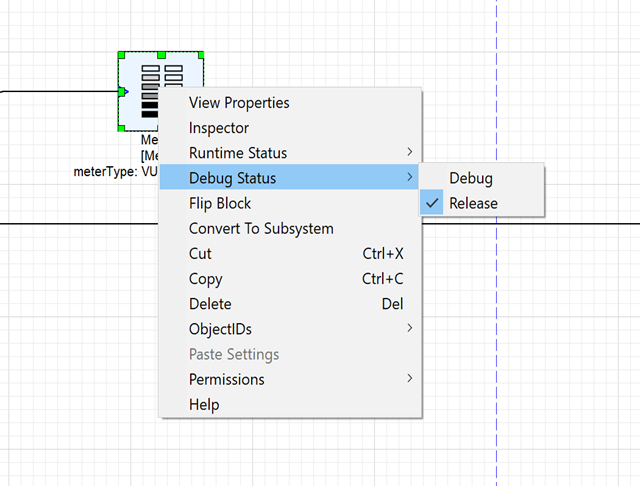
Task: Switch debug status to Debug
Action: [x=471, y=178]
